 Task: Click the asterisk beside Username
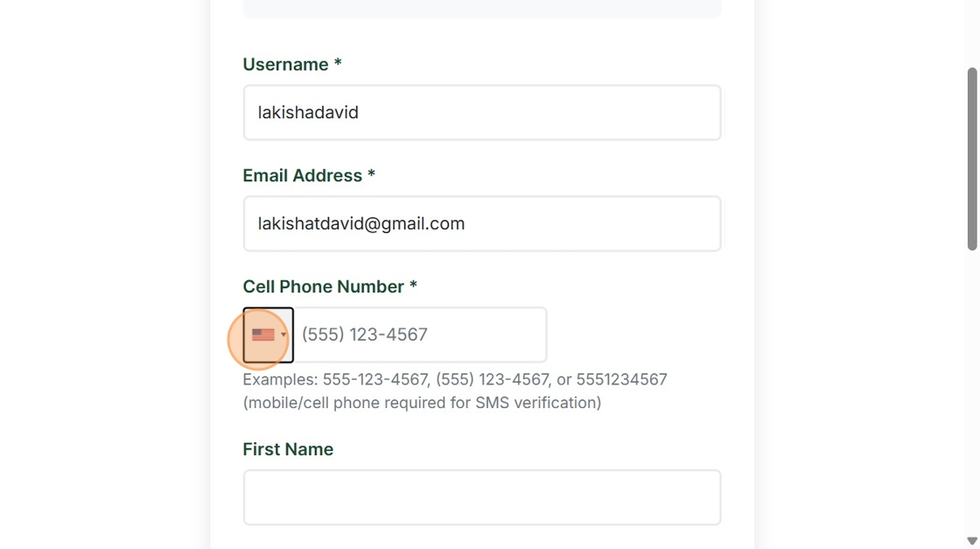[x=338, y=64]
